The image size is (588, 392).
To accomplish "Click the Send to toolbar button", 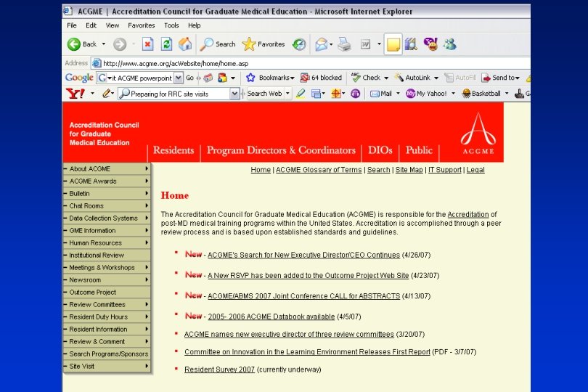I will coord(501,78).
